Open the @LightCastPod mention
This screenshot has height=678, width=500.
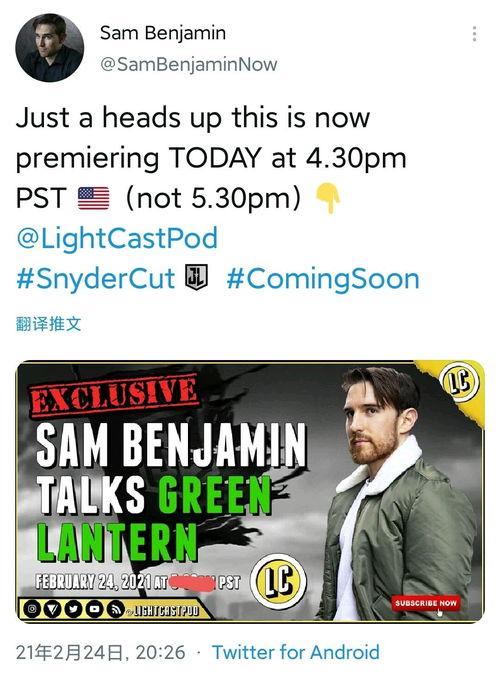click(117, 239)
